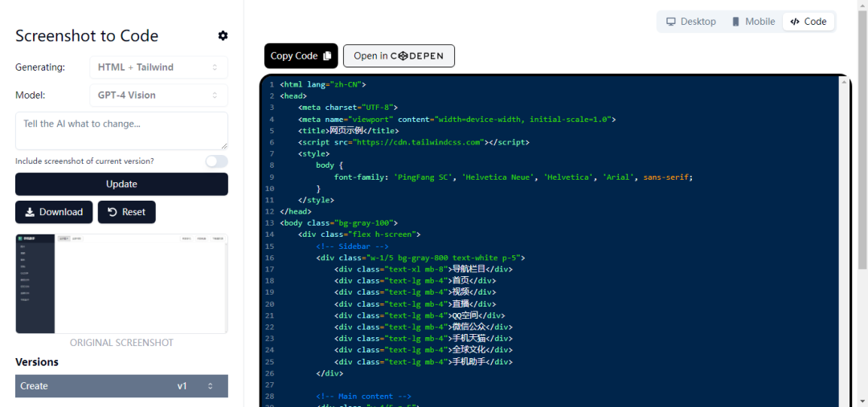Click the 直播 code line
Image resolution: width=868 pixels, height=407 pixels.
click(416, 305)
